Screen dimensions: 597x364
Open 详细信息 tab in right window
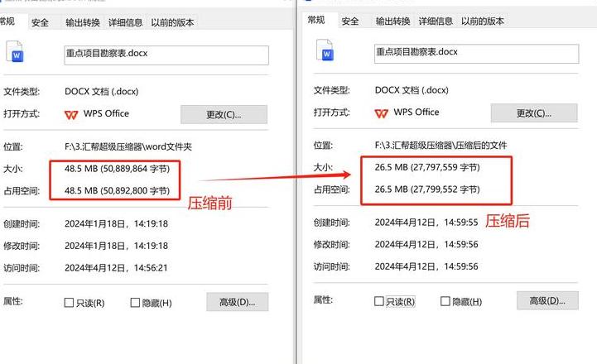tap(436, 21)
